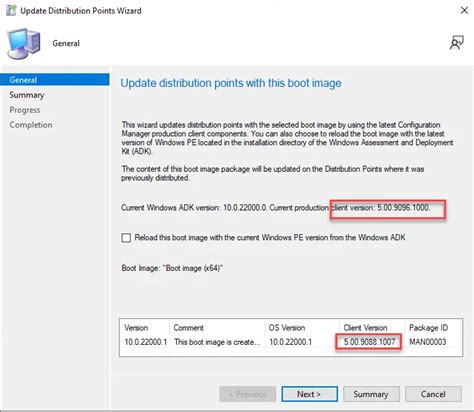474x412 pixels.
Task: Click client version 5.00.9088.1007 cell
Action: click(369, 342)
